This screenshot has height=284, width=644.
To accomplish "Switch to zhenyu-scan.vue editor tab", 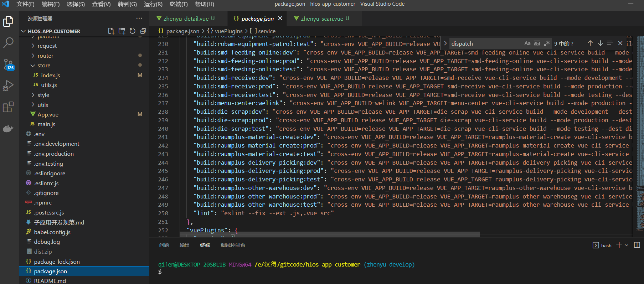I will point(325,19).
